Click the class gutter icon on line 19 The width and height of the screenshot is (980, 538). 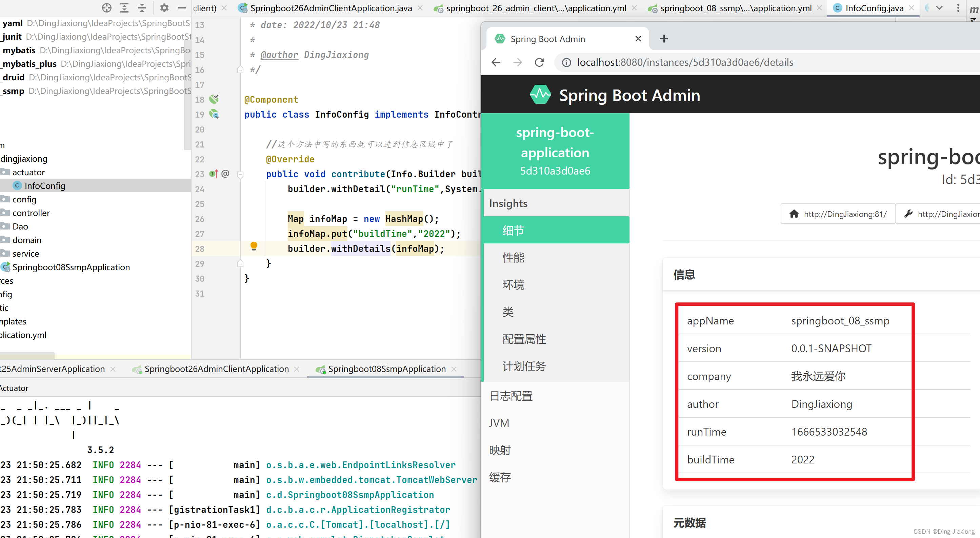(x=214, y=114)
